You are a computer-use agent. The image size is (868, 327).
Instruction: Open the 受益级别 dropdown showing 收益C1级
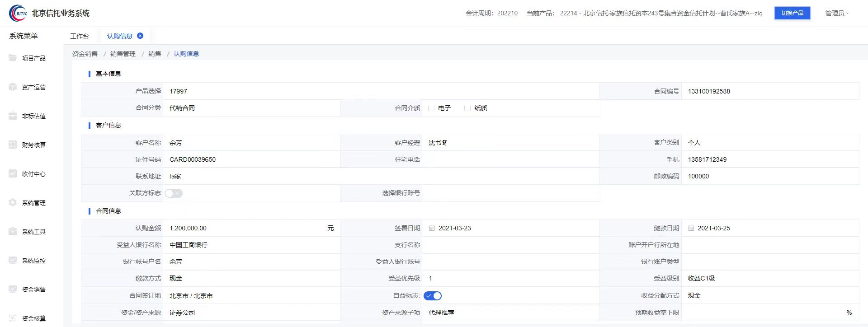click(770, 278)
